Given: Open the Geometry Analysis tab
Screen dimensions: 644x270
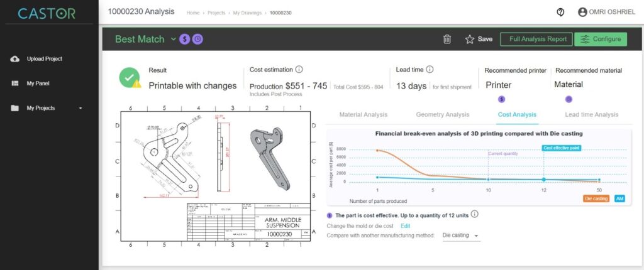Looking at the screenshot, I should coord(443,114).
